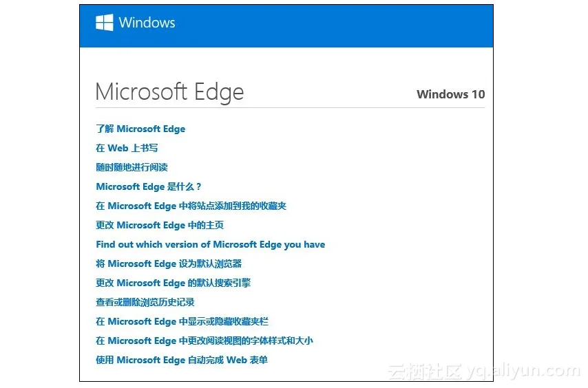Image resolution: width=588 pixels, height=388 pixels.
Task: Open the 将站点添加到我的收藏夹 link
Action: coord(191,206)
